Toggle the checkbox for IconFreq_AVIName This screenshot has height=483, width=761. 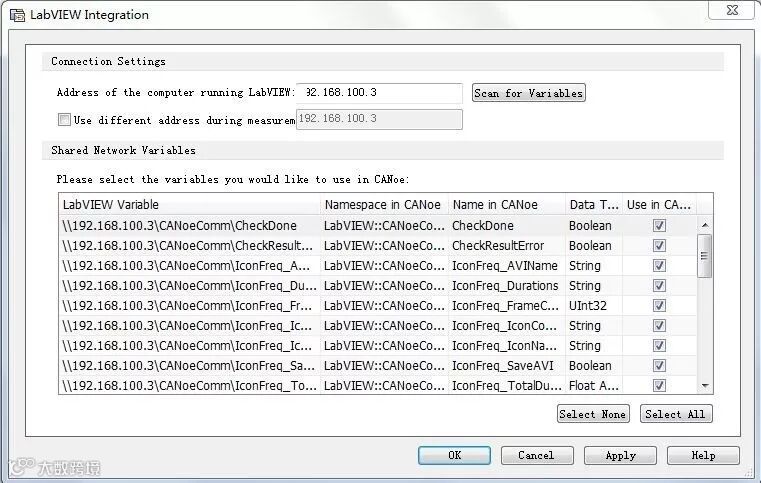point(659,266)
